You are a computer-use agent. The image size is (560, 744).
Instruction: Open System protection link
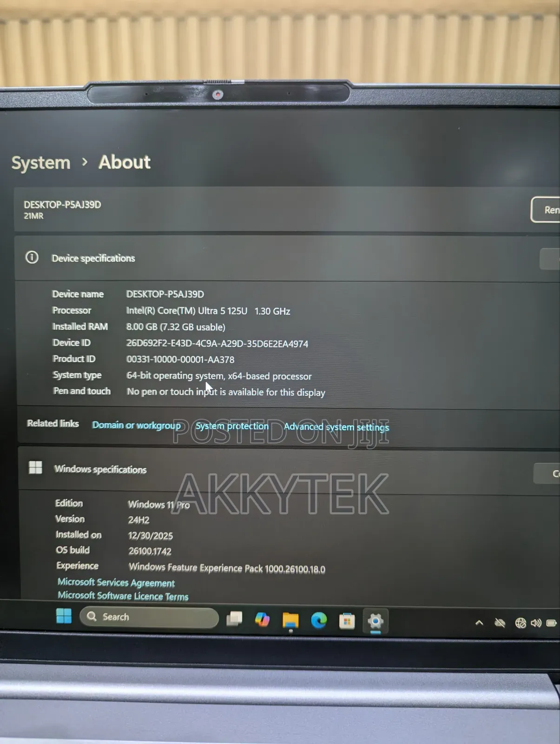coord(232,426)
